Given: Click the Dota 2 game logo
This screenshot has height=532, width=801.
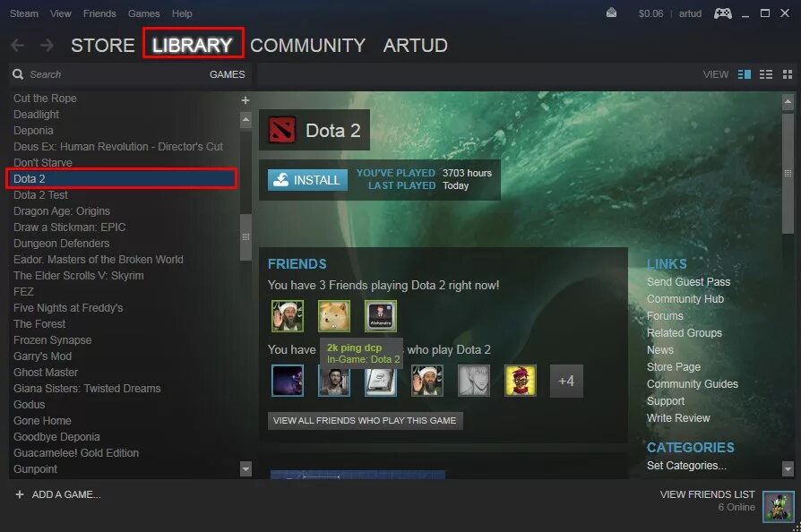Looking at the screenshot, I should [282, 130].
